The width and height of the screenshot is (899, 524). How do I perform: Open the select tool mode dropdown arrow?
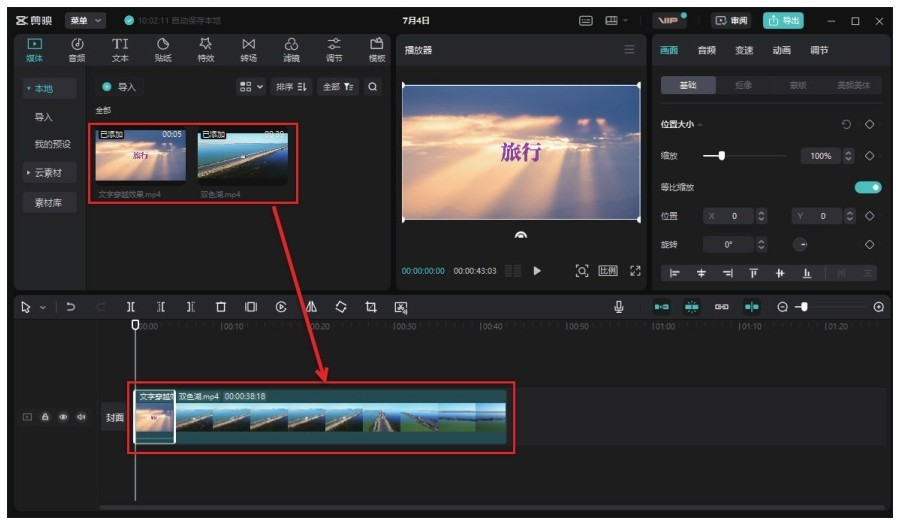point(43,308)
